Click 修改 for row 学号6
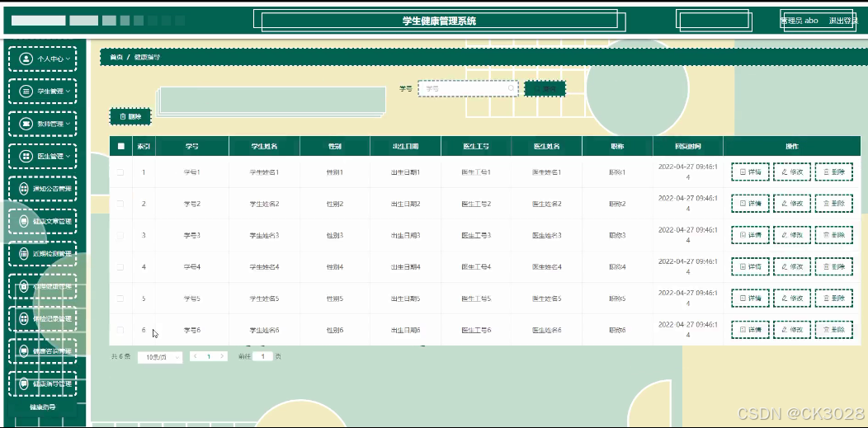Viewport: 868px width, 428px height. [792, 330]
